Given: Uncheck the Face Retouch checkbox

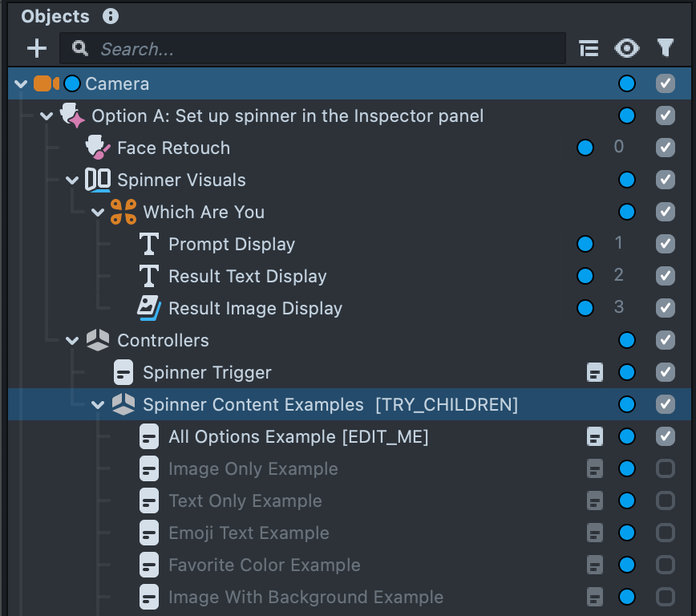Looking at the screenshot, I should (x=665, y=148).
